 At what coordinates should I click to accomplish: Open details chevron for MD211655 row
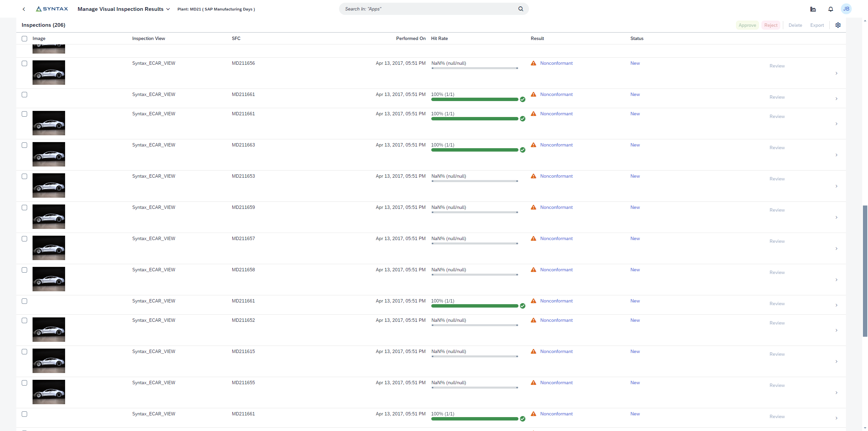[x=836, y=393]
